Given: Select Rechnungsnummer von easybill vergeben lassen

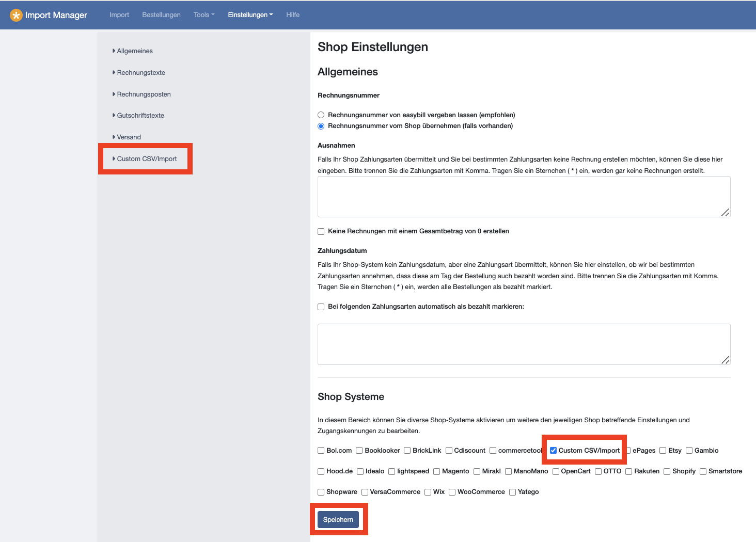Looking at the screenshot, I should click(321, 115).
